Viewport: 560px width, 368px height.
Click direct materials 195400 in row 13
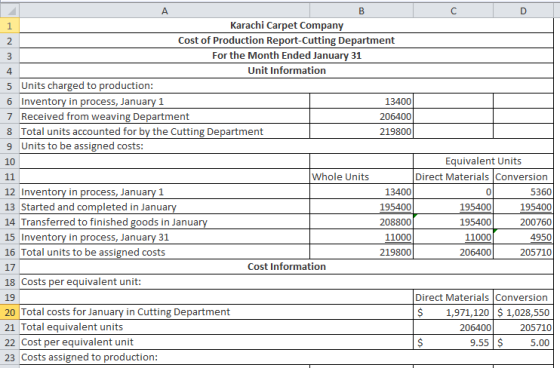[x=453, y=207]
